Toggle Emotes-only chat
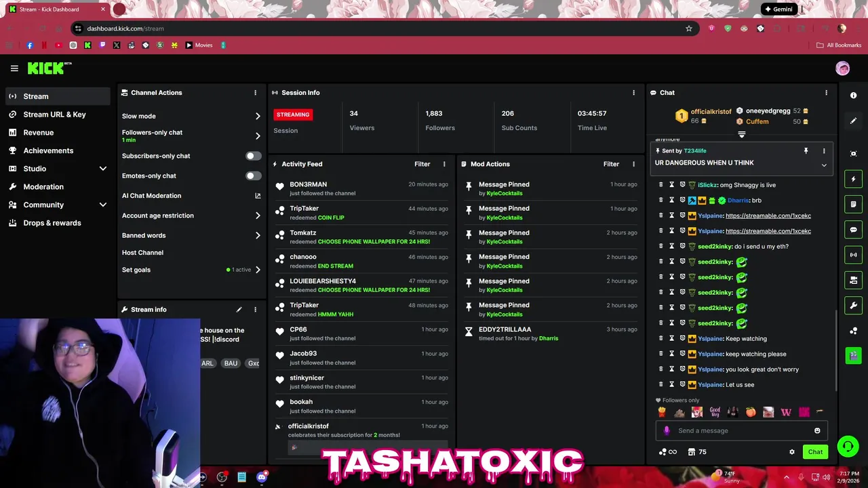Viewport: 868px width, 488px height. pos(253,176)
